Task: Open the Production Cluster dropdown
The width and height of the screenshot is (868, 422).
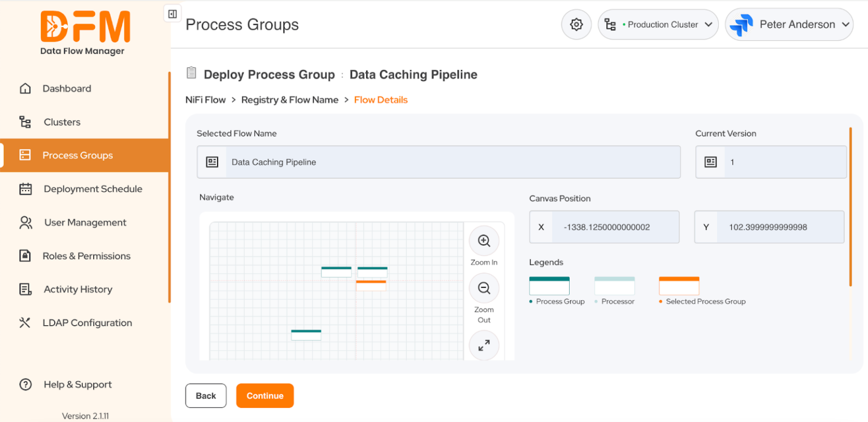Action: 658,24
